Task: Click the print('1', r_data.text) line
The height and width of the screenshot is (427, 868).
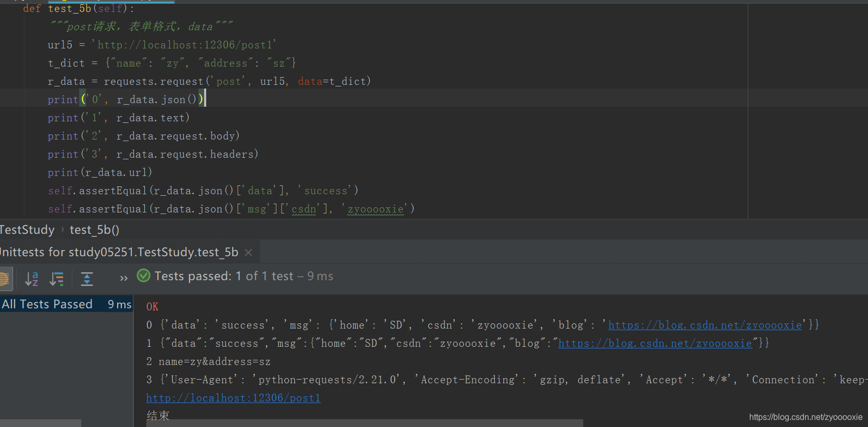Action: click(x=119, y=118)
